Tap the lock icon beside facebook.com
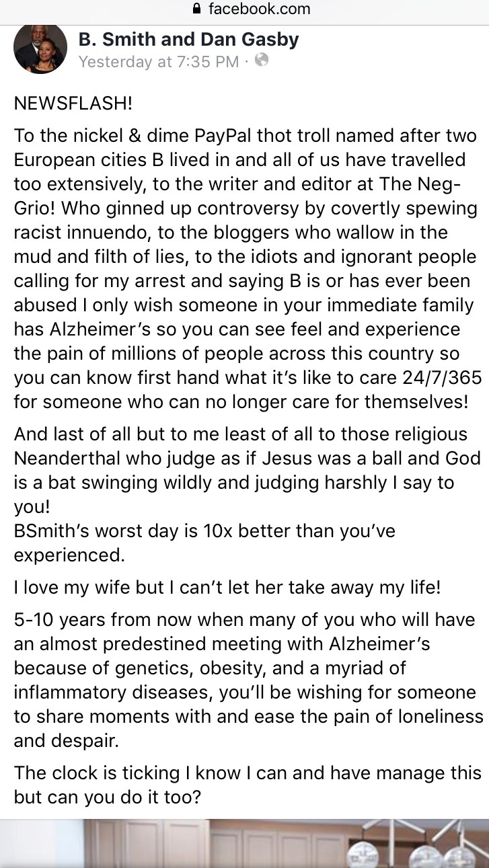This screenshot has height=868, width=489. pyautogui.click(x=197, y=9)
